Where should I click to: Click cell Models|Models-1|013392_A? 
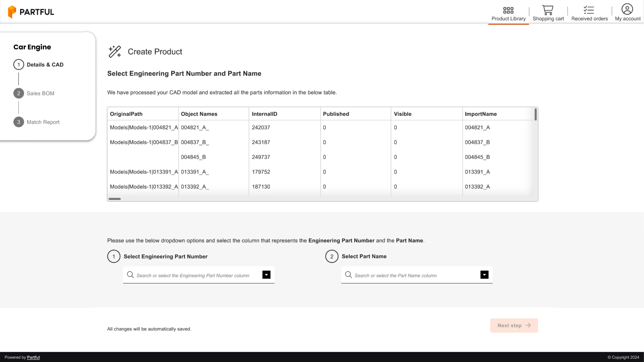(x=144, y=187)
